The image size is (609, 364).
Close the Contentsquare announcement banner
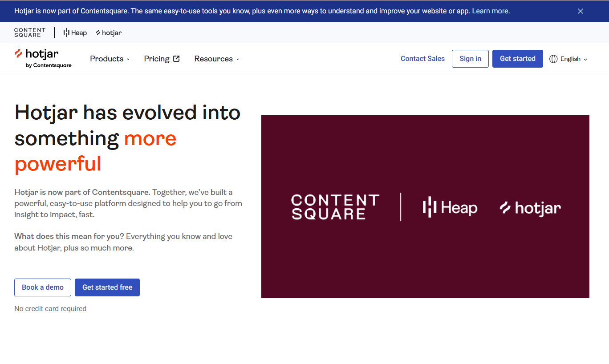click(x=581, y=11)
